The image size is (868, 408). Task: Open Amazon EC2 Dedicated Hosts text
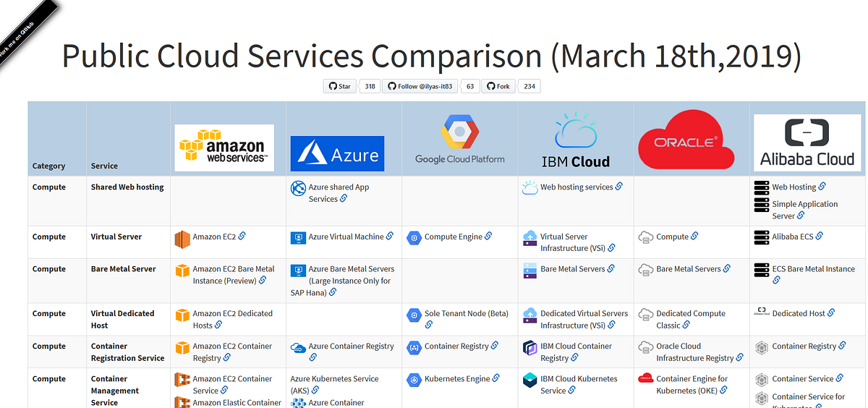[233, 319]
